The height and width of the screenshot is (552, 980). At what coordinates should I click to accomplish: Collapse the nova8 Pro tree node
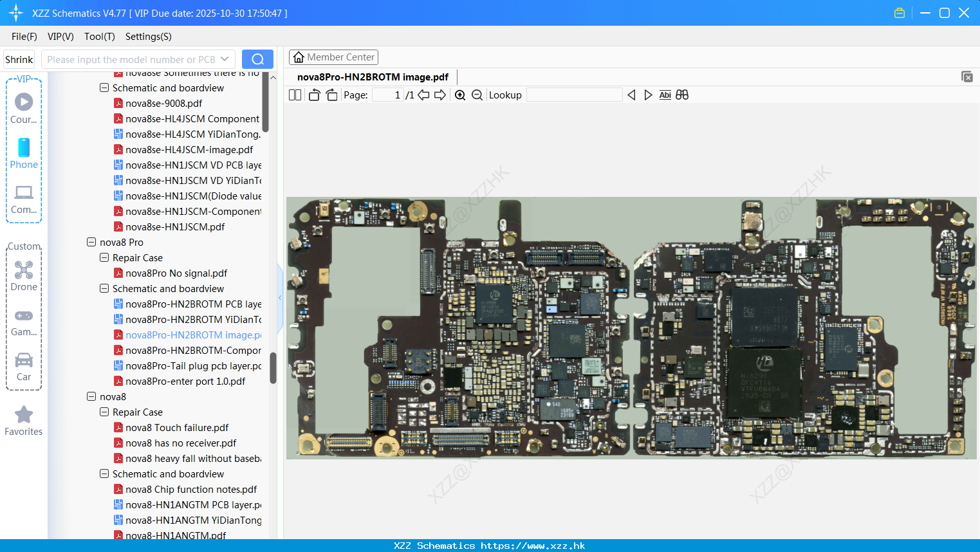(91, 243)
